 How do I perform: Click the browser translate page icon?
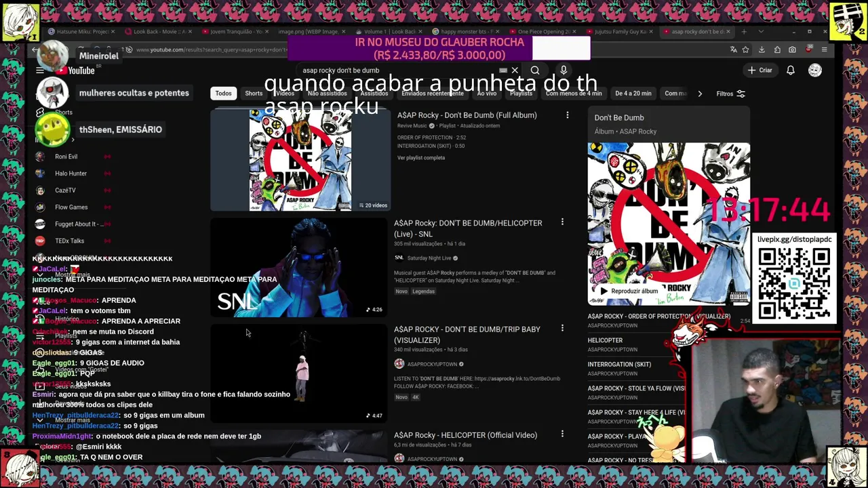[x=733, y=49]
